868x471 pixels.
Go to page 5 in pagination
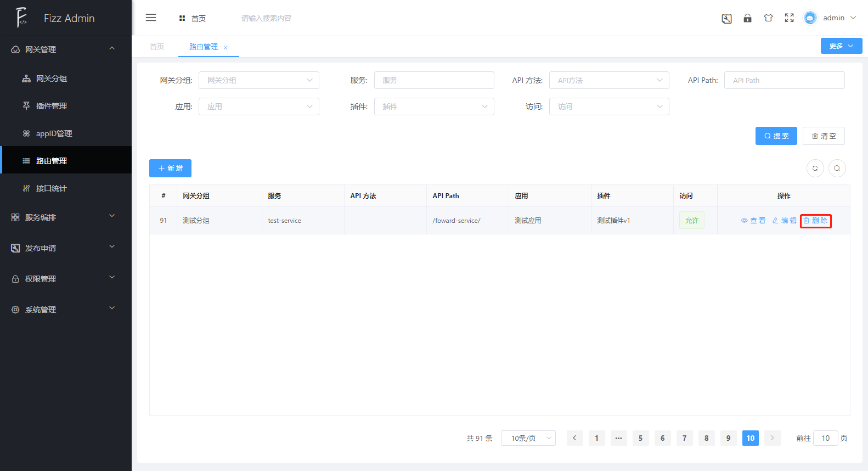tap(640, 438)
